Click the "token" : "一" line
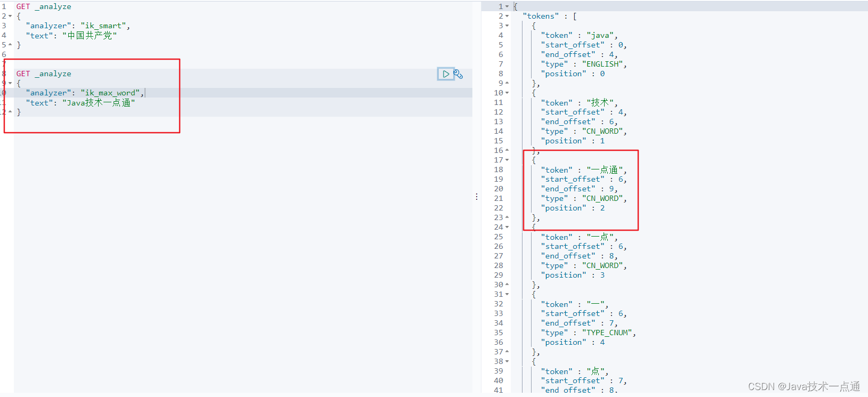868x397 pixels. (x=575, y=304)
